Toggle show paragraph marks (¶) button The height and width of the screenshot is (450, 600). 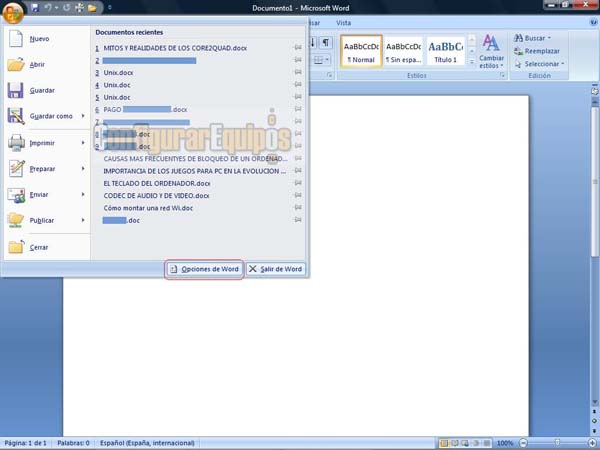click(x=326, y=42)
